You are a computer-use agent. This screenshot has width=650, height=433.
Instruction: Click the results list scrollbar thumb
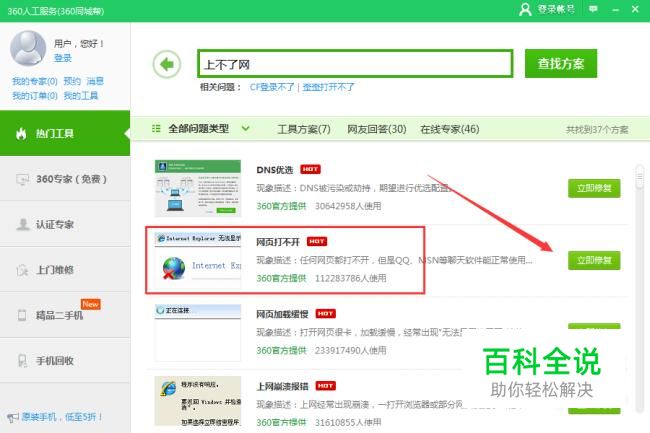(x=640, y=177)
